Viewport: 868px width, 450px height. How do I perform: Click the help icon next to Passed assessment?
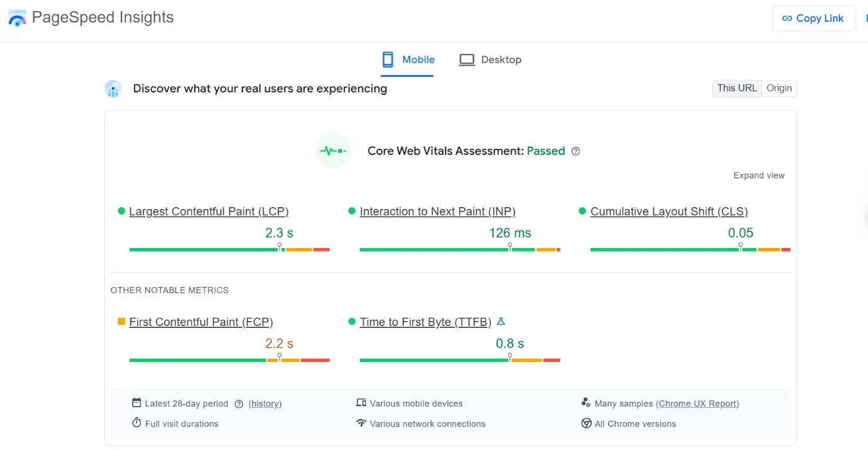575,151
